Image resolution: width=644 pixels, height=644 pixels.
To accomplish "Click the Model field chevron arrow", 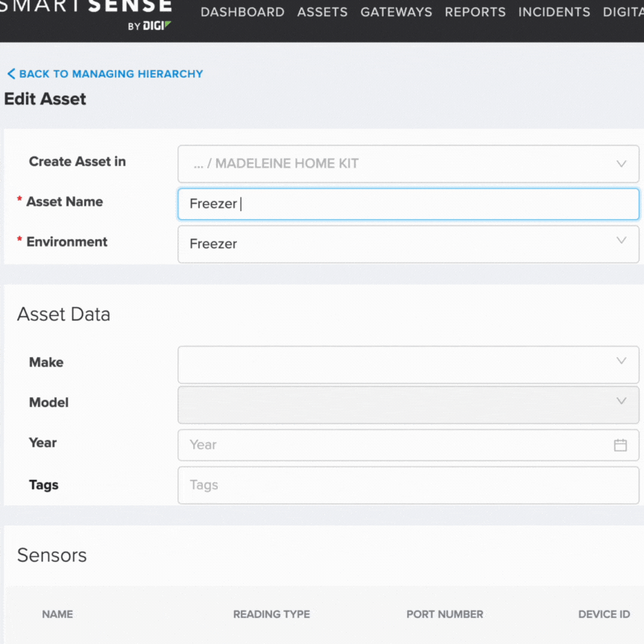I will coord(622,401).
